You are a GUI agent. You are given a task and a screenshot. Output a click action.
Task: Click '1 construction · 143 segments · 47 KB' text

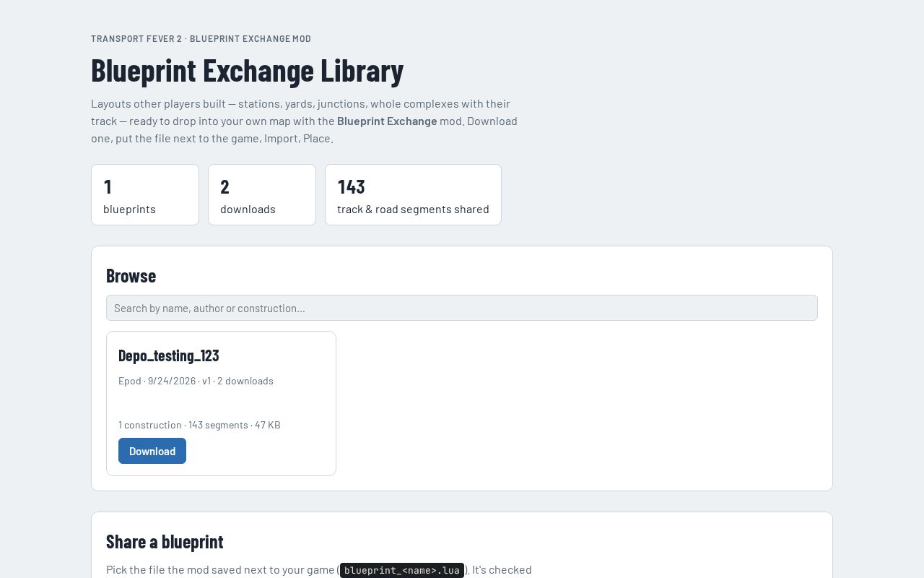pyautogui.click(x=199, y=425)
